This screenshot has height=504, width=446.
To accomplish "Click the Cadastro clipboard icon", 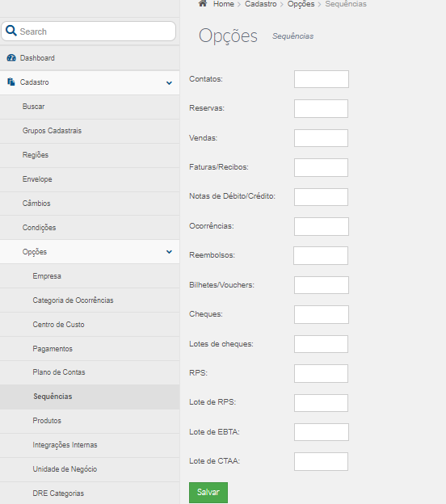I will (x=11, y=82).
